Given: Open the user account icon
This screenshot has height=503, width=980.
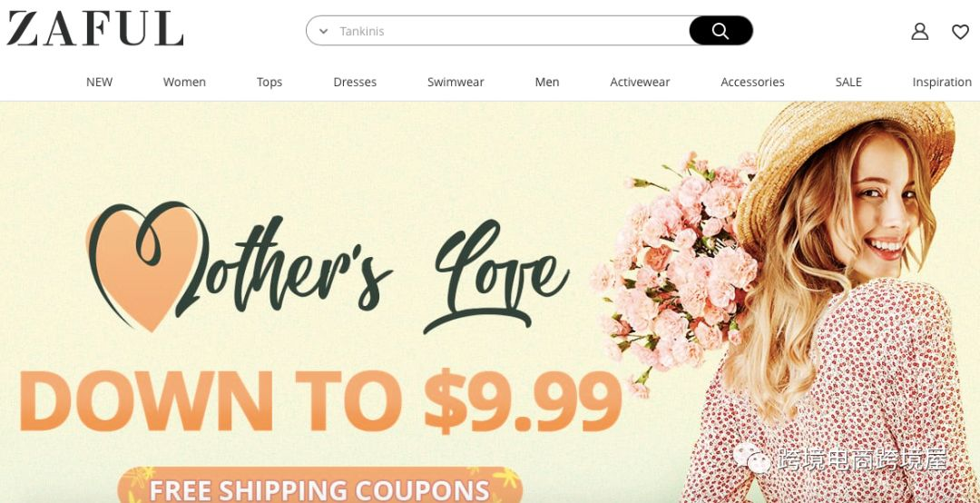Looking at the screenshot, I should click(919, 31).
